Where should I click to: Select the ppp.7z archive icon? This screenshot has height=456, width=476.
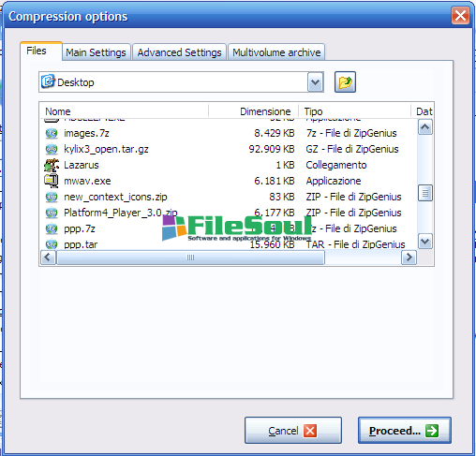(x=52, y=228)
